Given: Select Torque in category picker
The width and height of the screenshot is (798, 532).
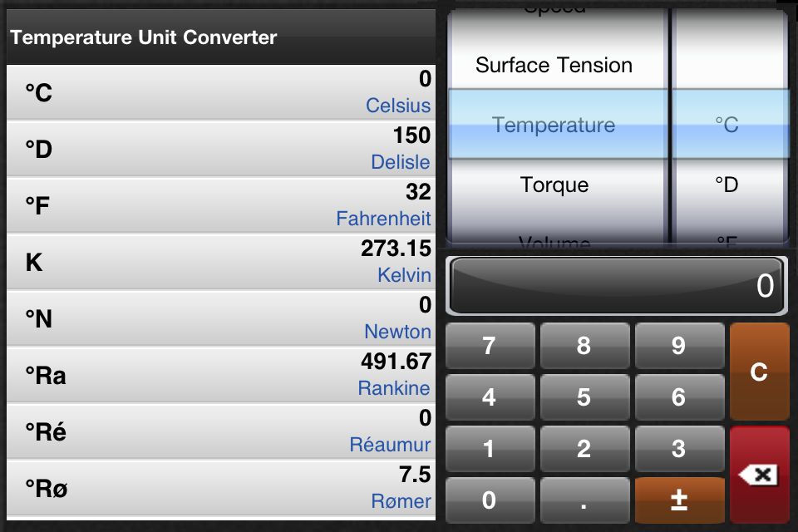Looking at the screenshot, I should coord(554,185).
